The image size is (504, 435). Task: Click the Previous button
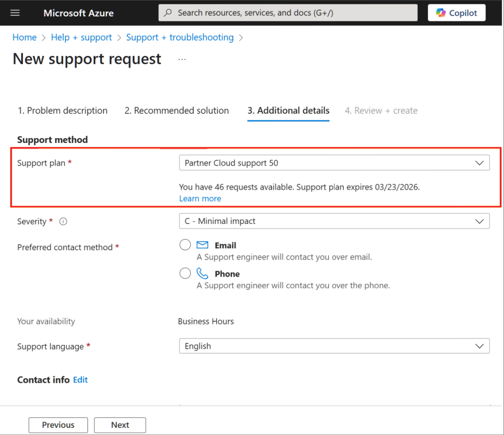pos(58,425)
